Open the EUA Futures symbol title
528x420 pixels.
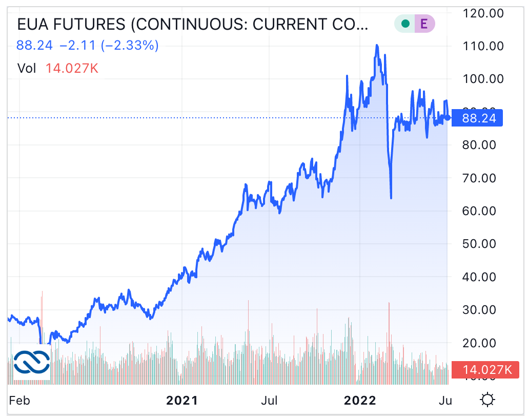click(192, 24)
